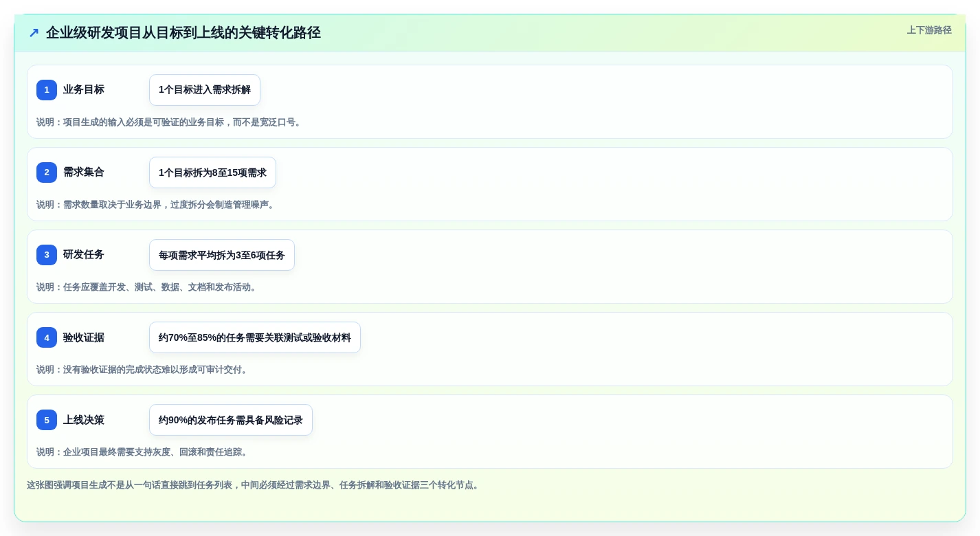The height and width of the screenshot is (536, 980).
Task: Click the 上线决策 step label
Action: [x=84, y=420]
